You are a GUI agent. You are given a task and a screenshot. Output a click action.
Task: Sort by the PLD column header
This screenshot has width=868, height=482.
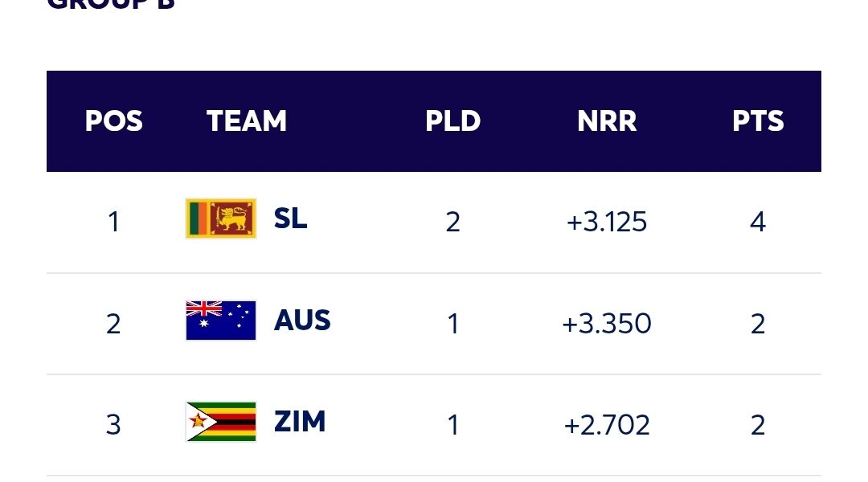point(452,121)
